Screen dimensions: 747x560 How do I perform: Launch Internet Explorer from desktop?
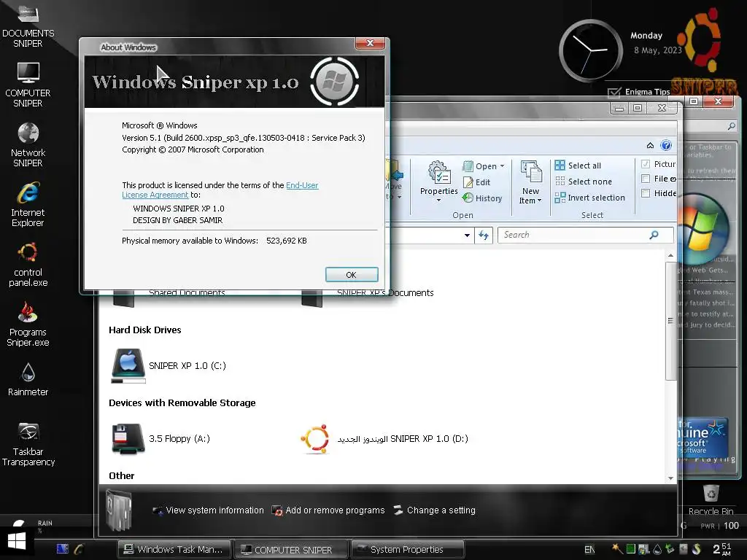click(28, 204)
